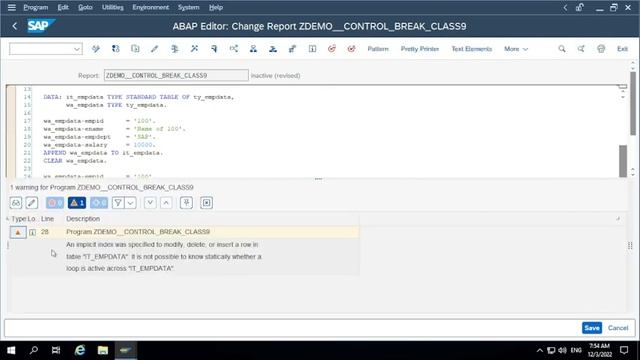This screenshot has height=360, width=640.
Task: Click the line number 28 cell
Action: [44, 232]
